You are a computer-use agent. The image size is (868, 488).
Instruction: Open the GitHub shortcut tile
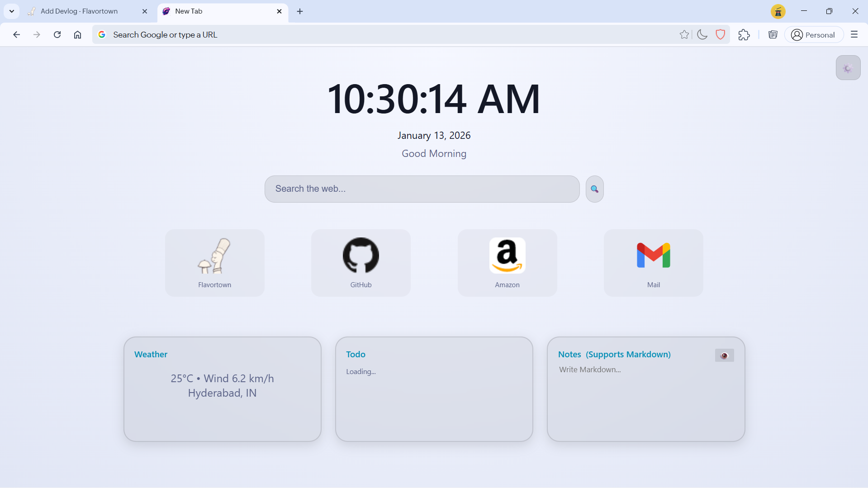pyautogui.click(x=360, y=263)
